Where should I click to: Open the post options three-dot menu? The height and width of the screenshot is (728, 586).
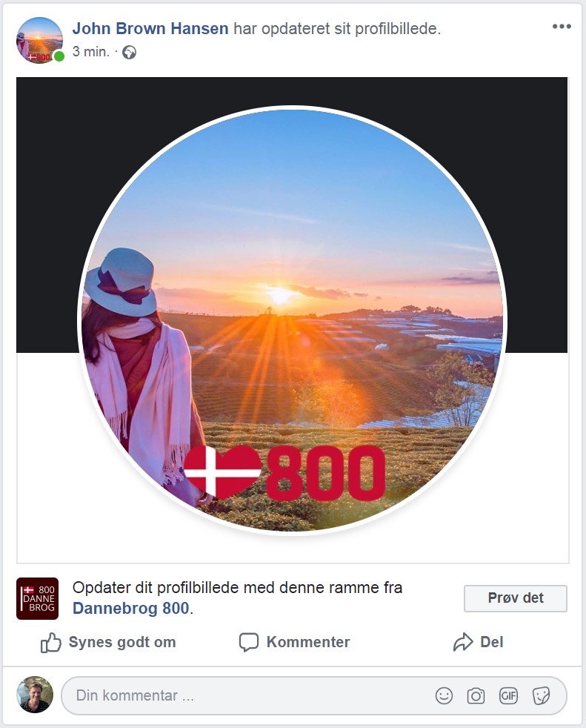[x=562, y=27]
